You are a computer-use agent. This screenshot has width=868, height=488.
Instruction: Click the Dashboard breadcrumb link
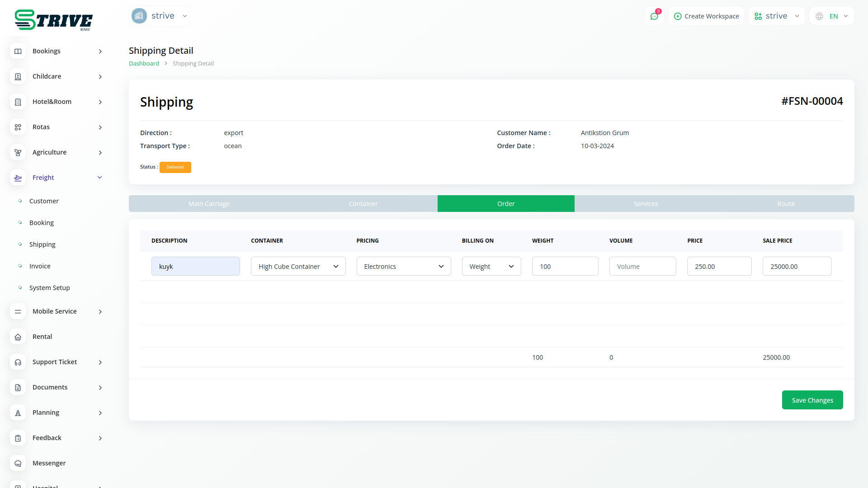point(144,64)
